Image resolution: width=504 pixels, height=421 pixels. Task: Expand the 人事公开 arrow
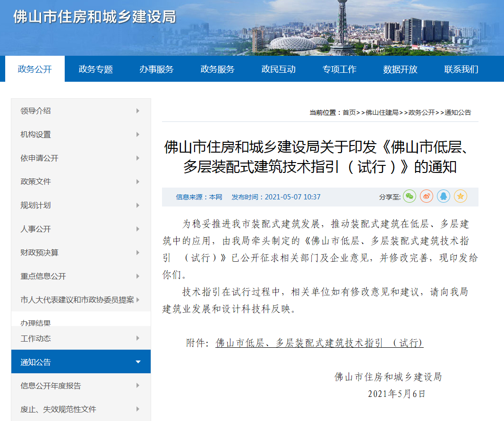[138, 229]
